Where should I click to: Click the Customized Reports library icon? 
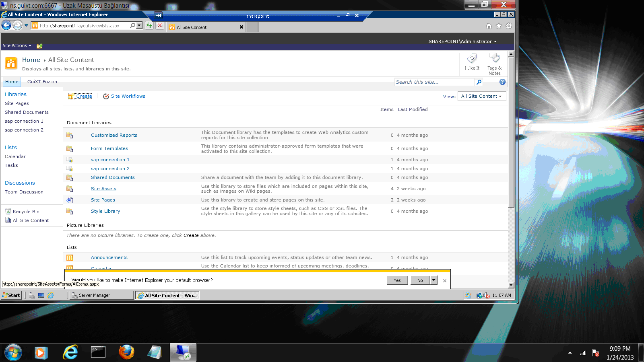pyautogui.click(x=70, y=135)
